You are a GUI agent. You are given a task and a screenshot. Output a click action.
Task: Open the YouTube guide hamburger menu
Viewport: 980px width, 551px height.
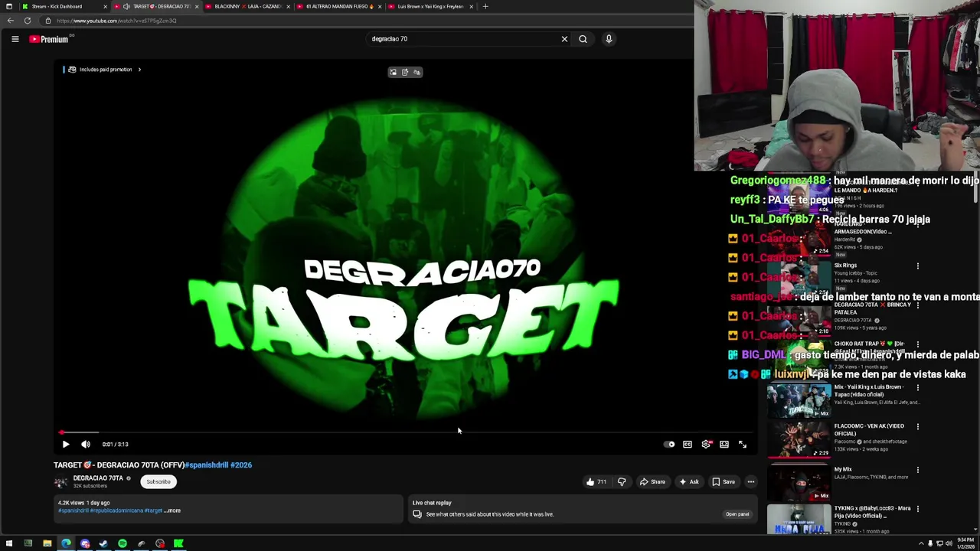[x=15, y=39]
